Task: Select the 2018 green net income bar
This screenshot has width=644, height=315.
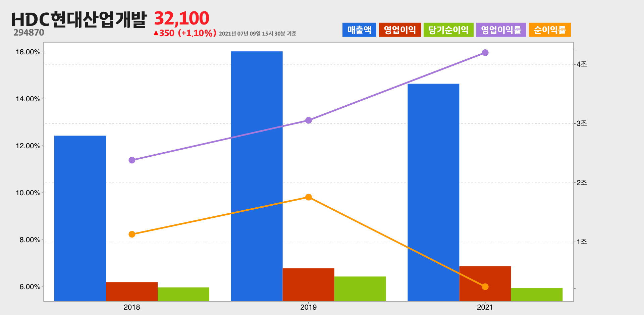Action: (183, 294)
